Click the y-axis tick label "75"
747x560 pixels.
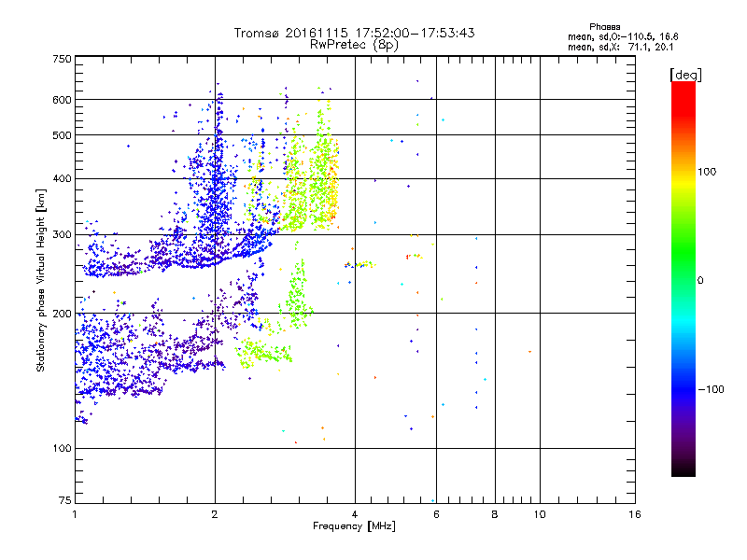tap(65, 500)
